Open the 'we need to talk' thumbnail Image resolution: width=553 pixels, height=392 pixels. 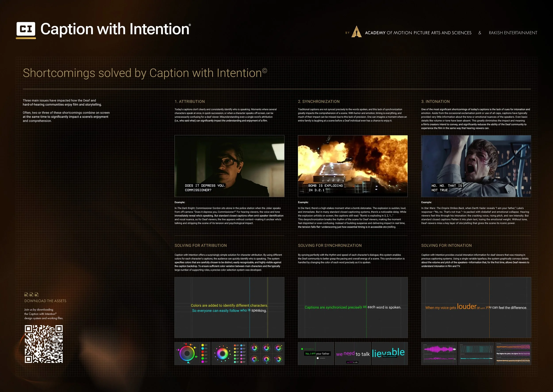tap(353, 353)
